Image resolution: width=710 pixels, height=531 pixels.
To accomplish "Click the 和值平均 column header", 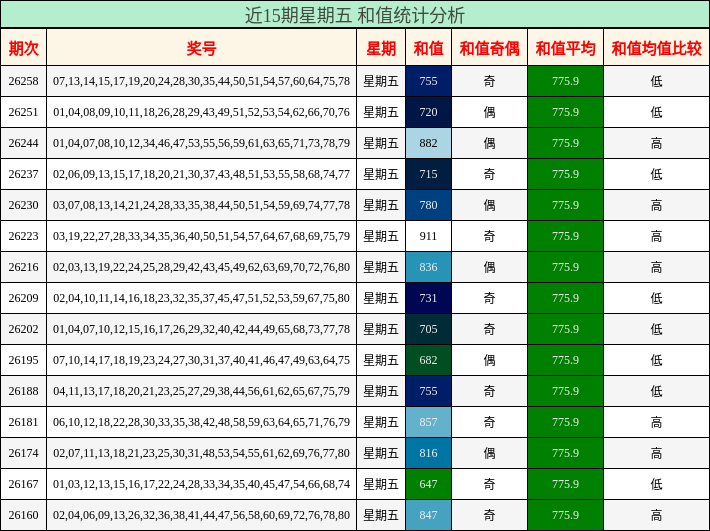I will click(566, 48).
